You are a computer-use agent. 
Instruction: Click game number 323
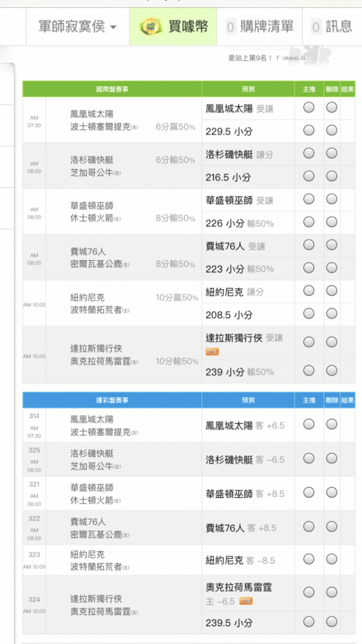tap(34, 554)
